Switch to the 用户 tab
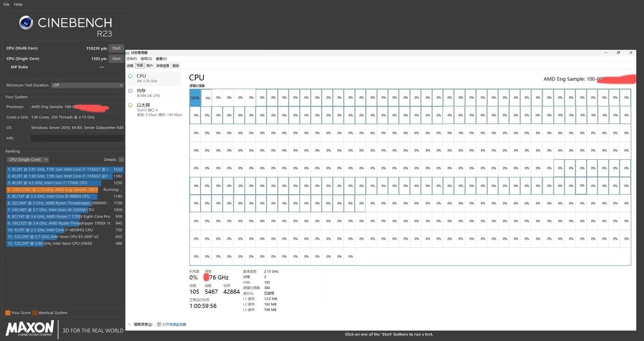 click(x=150, y=66)
